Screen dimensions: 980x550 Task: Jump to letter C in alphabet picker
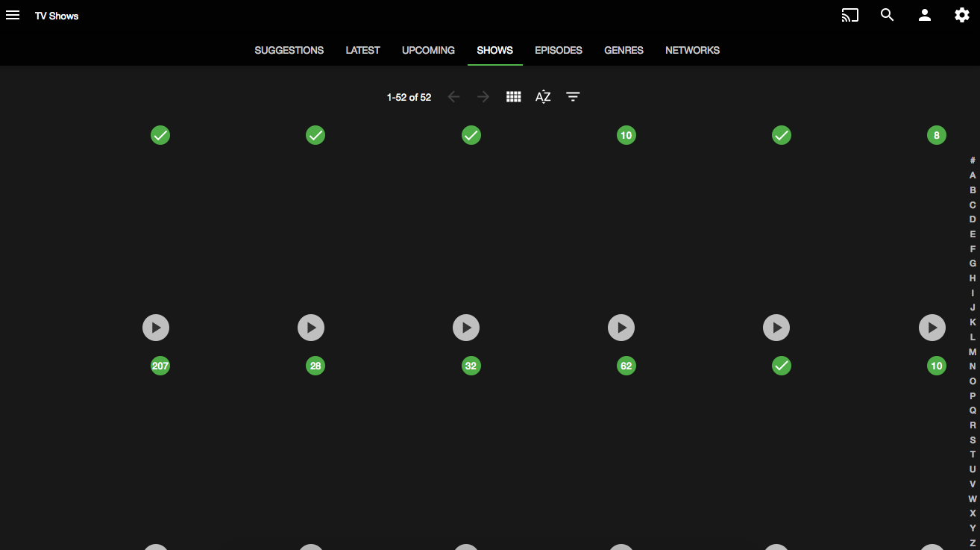point(973,204)
